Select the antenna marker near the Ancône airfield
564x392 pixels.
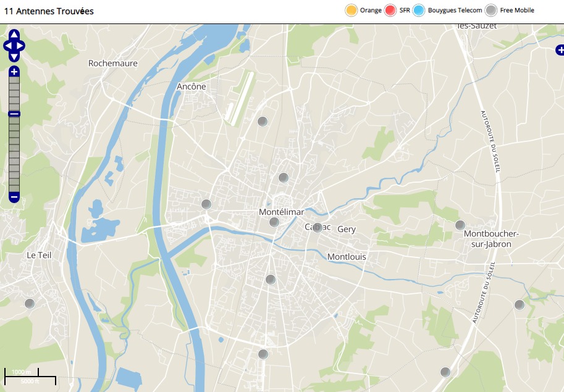click(x=263, y=122)
